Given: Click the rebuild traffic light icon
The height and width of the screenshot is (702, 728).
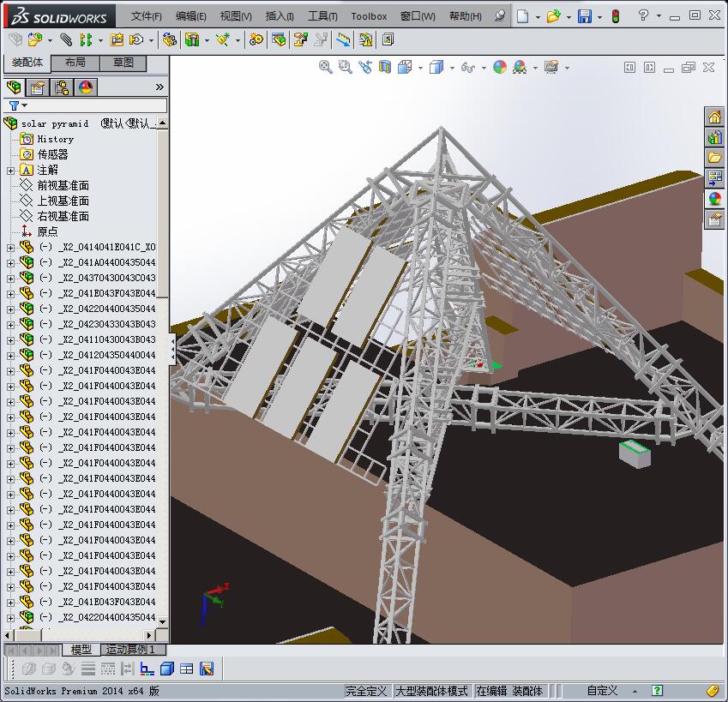Looking at the screenshot, I should coord(616,16).
